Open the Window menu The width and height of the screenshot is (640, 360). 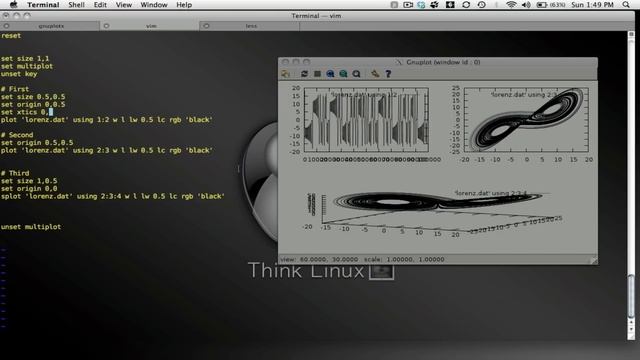click(x=154, y=5)
